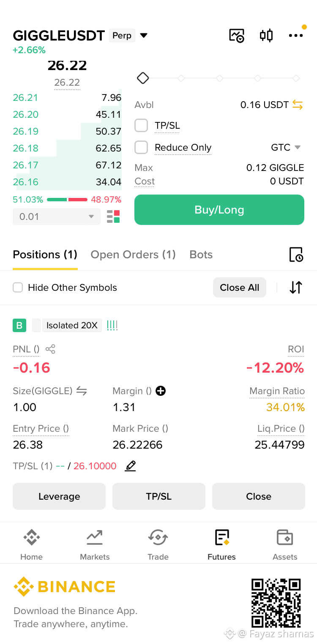The image size is (317, 644).
Task: Go to the Markets tab
Action: pos(95,545)
